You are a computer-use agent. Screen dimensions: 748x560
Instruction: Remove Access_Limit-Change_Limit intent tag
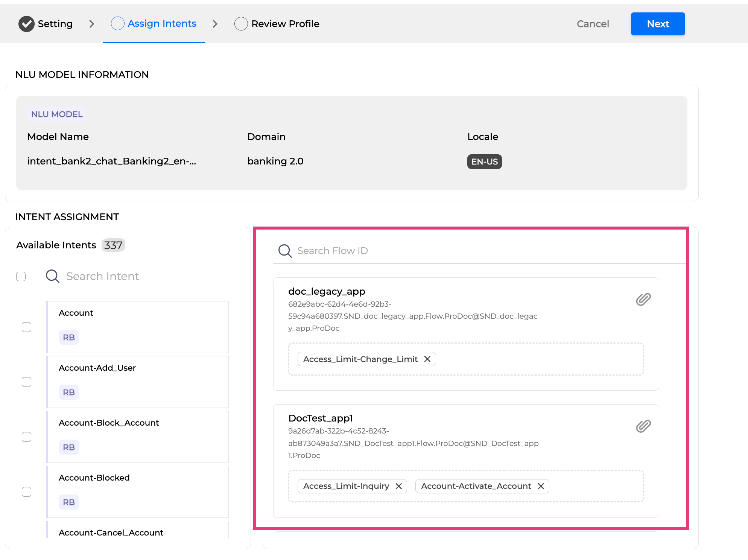[x=427, y=359]
